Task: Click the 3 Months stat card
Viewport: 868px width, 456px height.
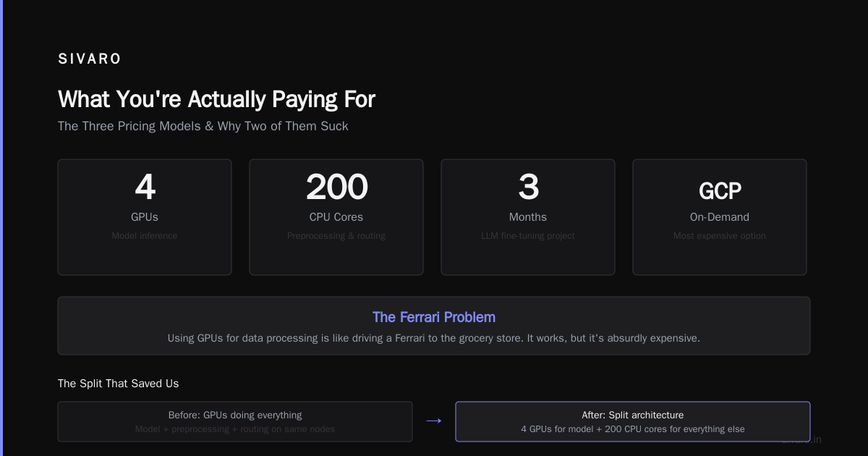Action: point(528,217)
